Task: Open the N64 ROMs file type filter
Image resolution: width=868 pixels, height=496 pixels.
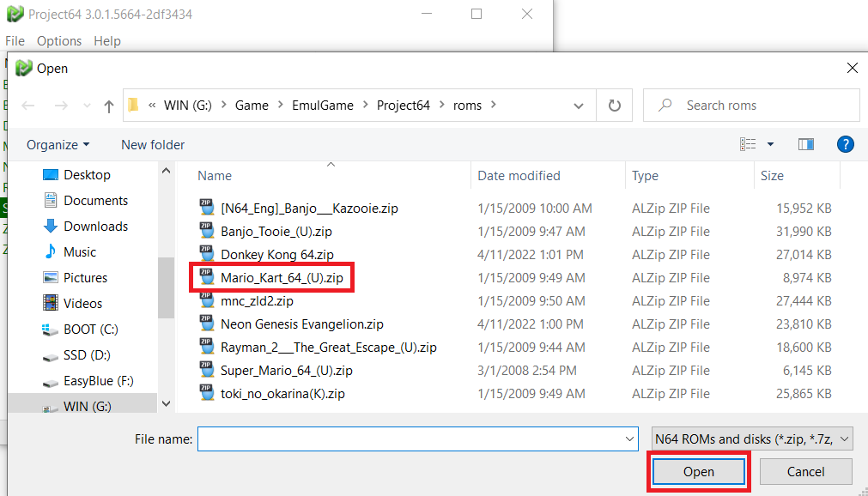Action: 752,439
